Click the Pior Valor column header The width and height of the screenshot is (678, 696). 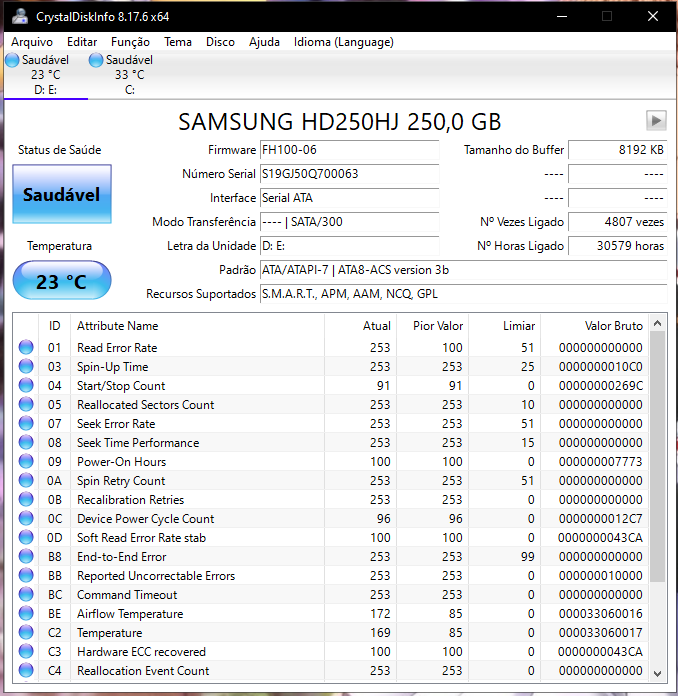tap(432, 325)
